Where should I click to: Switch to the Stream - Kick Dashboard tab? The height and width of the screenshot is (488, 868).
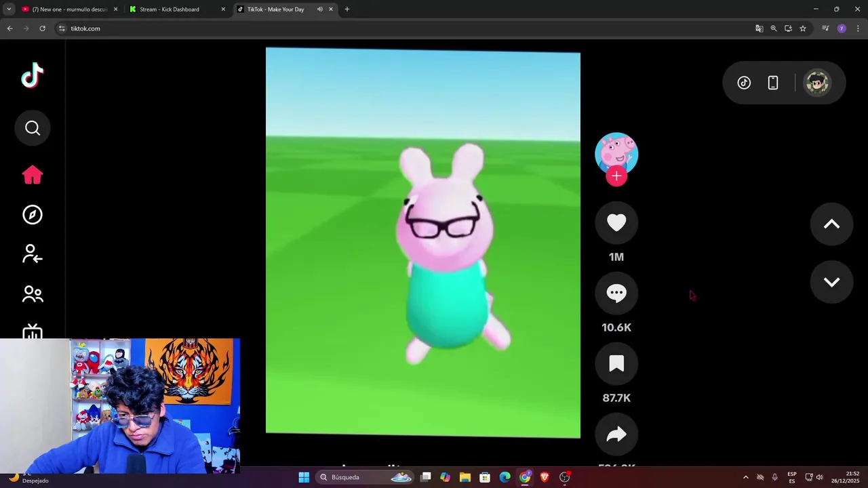[176, 9]
